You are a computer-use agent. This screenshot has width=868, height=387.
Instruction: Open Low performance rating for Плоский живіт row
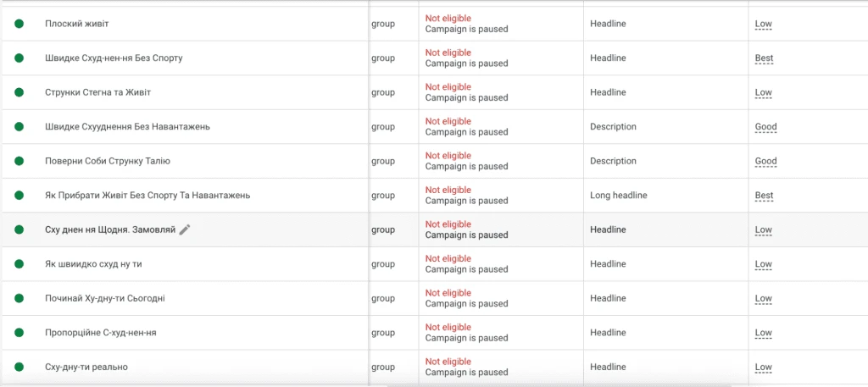coord(764,24)
